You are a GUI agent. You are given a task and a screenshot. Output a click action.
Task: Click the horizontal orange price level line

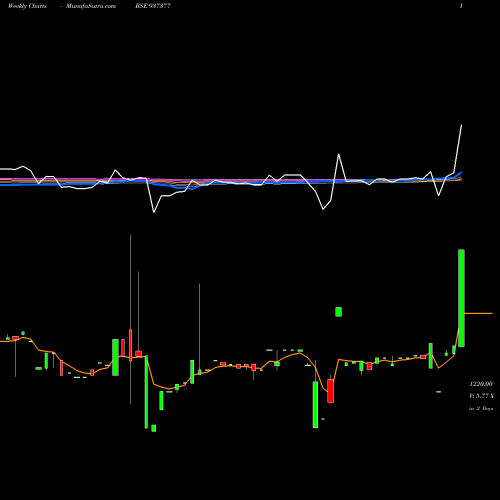click(478, 313)
